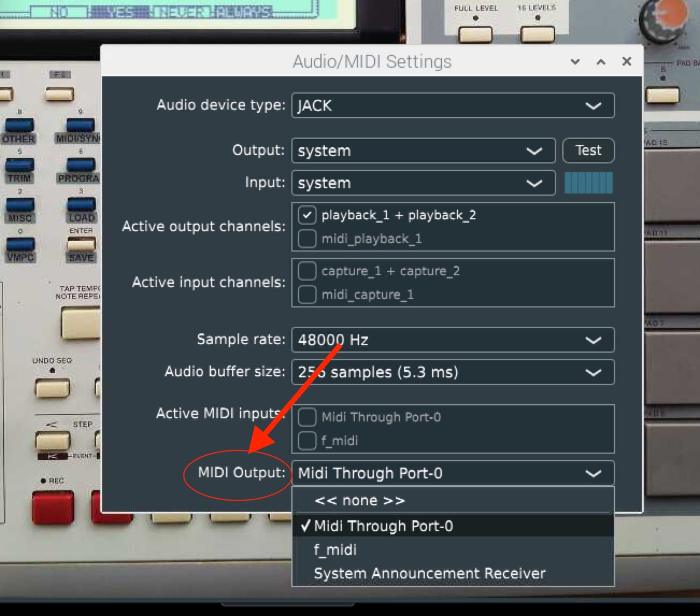Screen dimensions: 700x616
Task: Enable the capture_1 + capture_2 input channel
Action: point(307,271)
